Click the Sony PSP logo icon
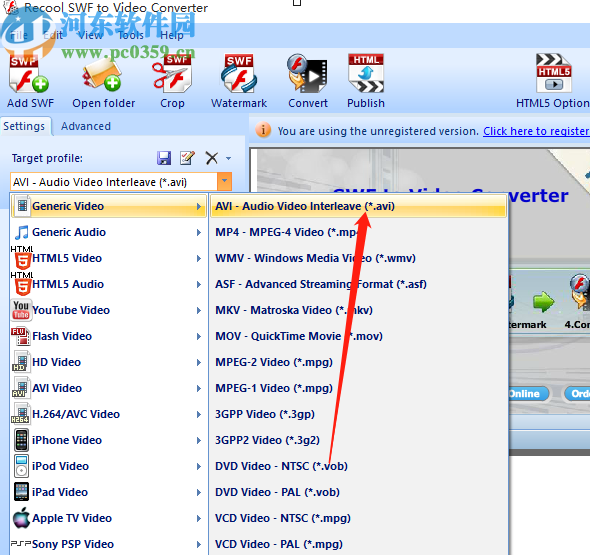Viewport: 590px width, 555px height. (x=21, y=544)
